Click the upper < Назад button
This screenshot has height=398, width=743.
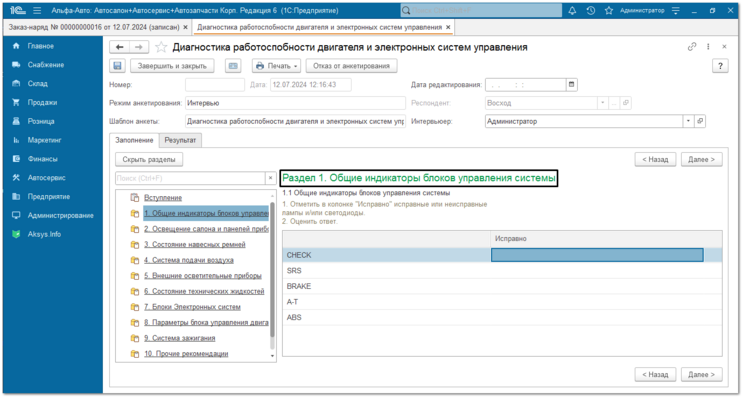pyautogui.click(x=655, y=160)
